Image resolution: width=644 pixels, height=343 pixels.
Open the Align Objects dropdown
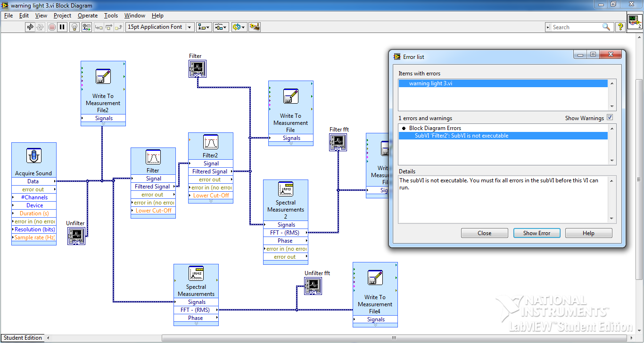tap(204, 27)
